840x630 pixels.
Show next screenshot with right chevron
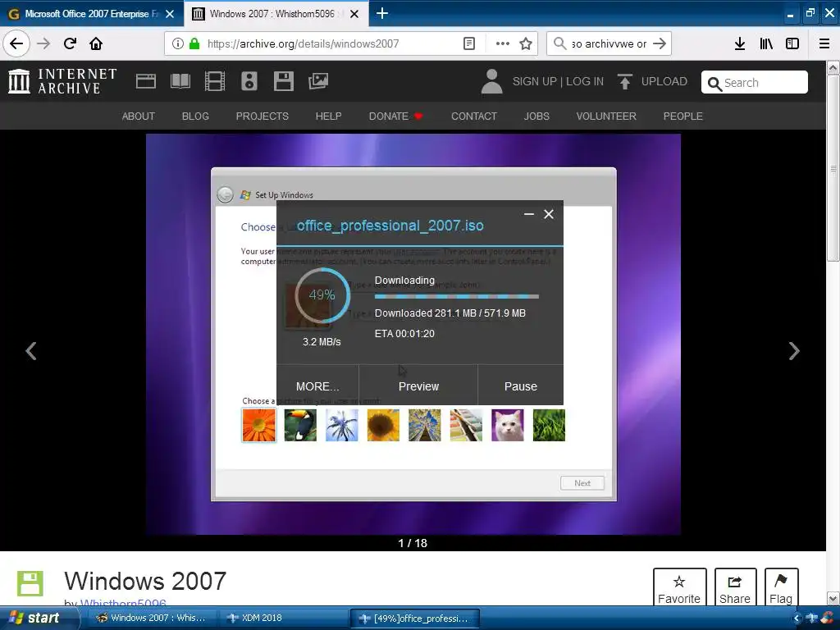click(x=794, y=351)
